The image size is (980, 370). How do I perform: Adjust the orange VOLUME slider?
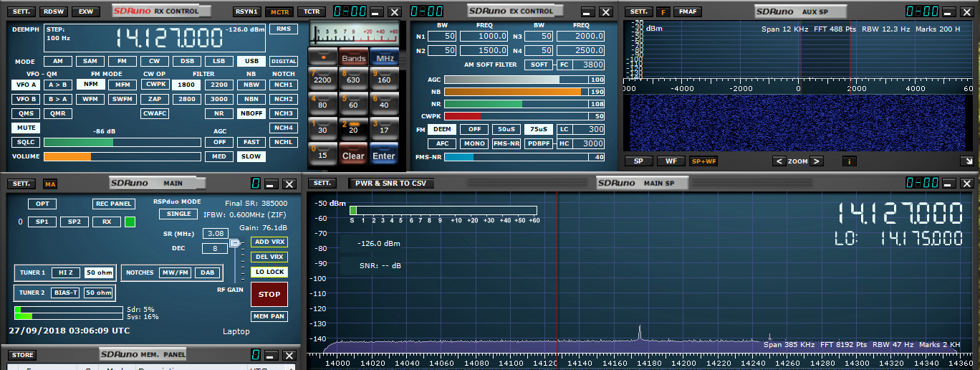point(122,156)
